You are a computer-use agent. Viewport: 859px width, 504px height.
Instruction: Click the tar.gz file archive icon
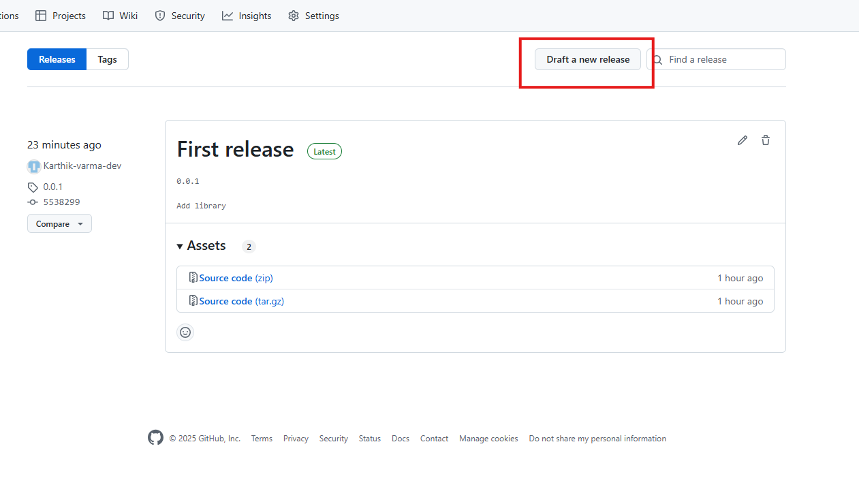point(193,301)
